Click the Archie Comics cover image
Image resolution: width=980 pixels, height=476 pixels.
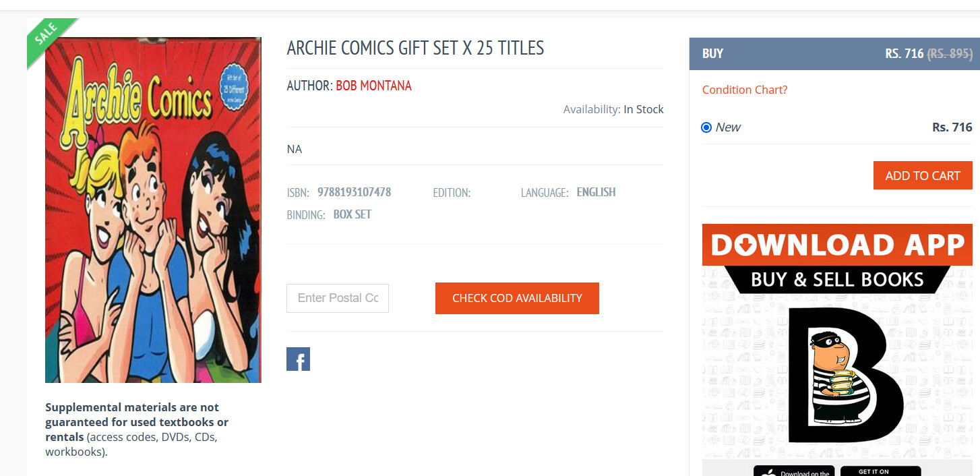(153, 210)
